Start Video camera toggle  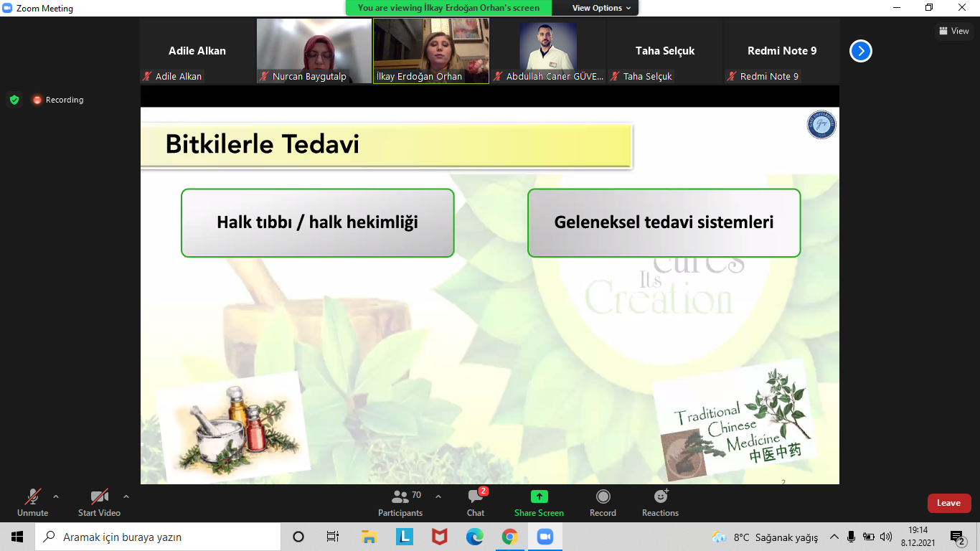[x=99, y=502]
